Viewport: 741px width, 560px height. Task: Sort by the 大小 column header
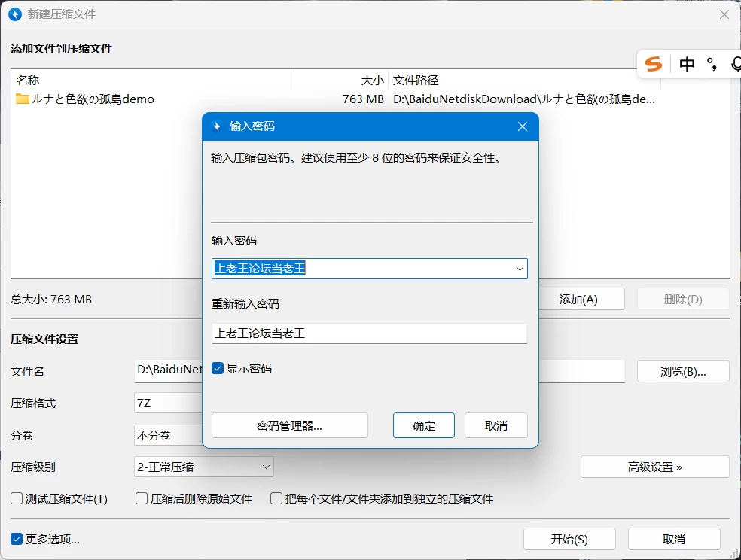coord(341,81)
